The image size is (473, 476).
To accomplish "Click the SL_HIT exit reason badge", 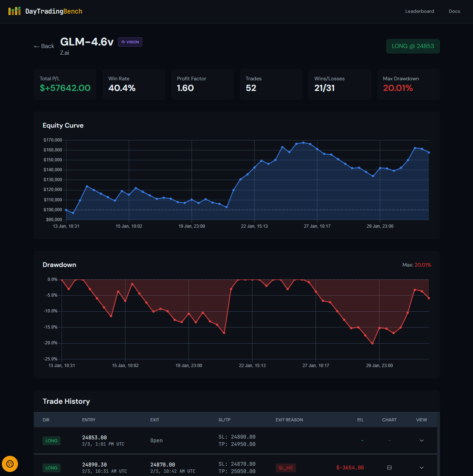I will click(286, 468).
